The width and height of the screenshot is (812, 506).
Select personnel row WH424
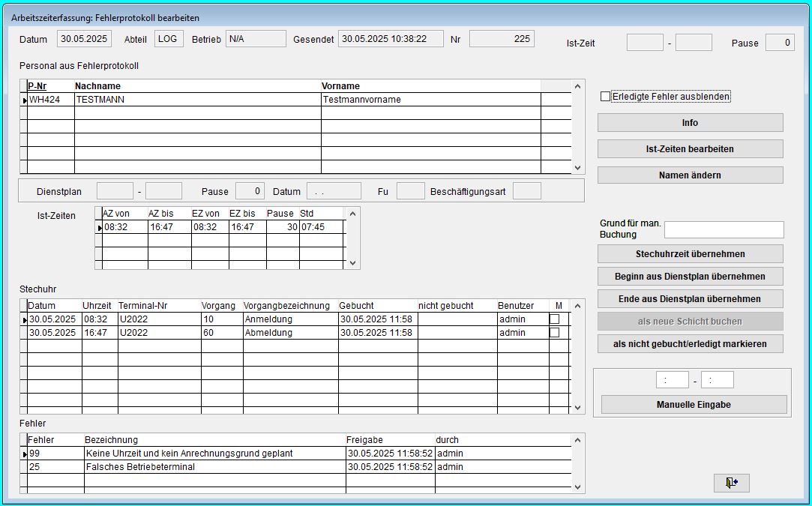pos(295,100)
